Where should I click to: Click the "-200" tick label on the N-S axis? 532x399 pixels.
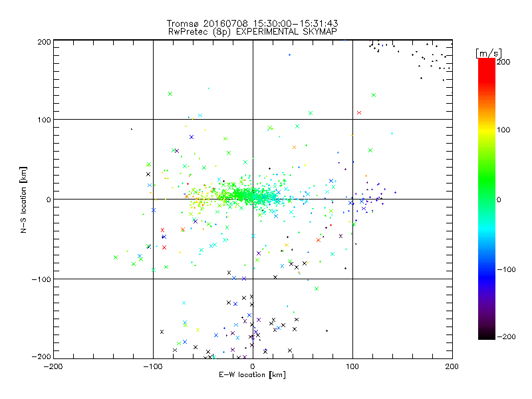tap(41, 357)
